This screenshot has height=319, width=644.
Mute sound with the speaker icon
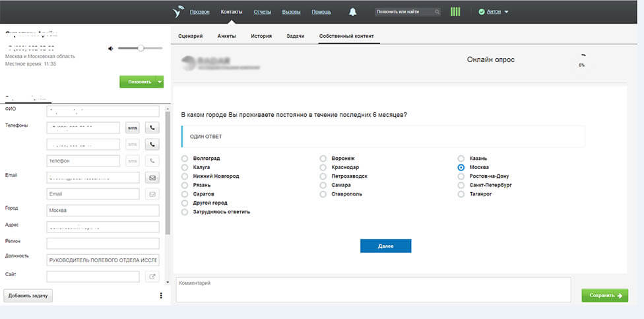pyautogui.click(x=112, y=48)
